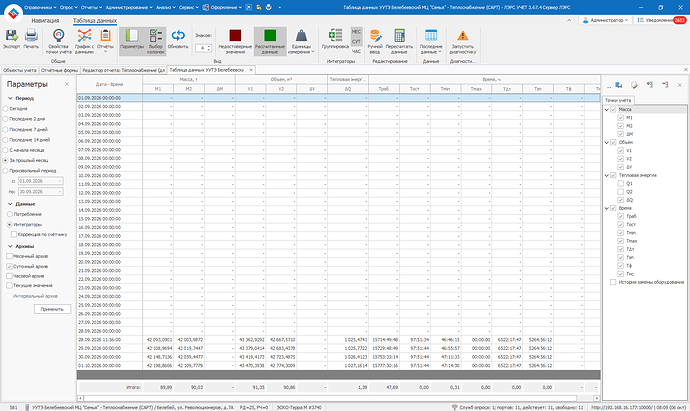Click Пересчитать данные calculator icon
Viewport: 690px width, 411px height.
point(399,36)
